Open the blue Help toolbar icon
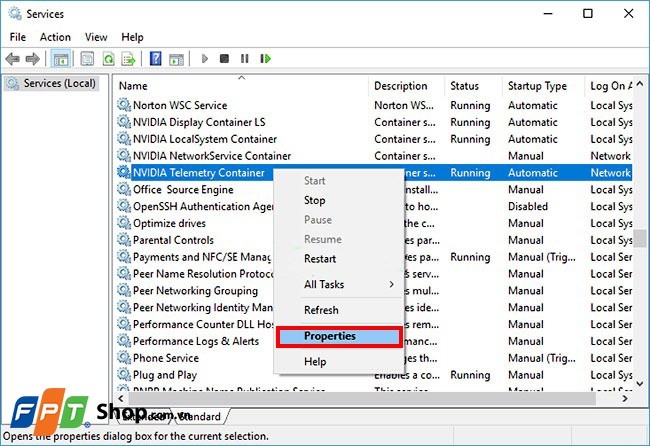The height and width of the screenshot is (446, 650). tap(155, 58)
